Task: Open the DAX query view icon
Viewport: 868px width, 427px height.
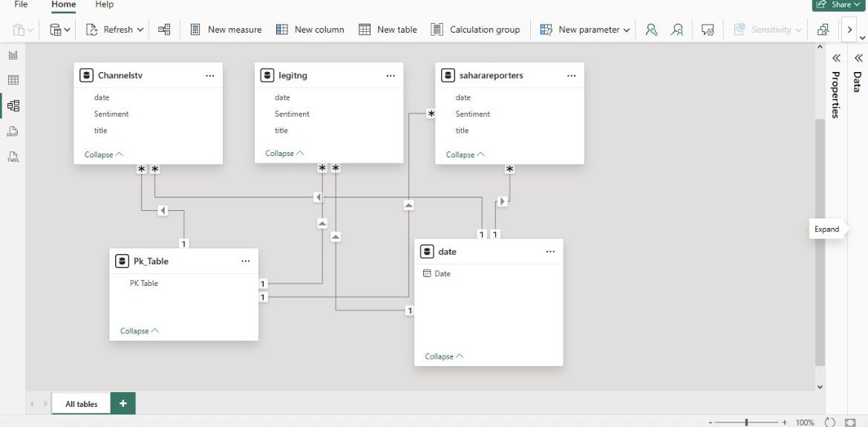Action: 13,131
